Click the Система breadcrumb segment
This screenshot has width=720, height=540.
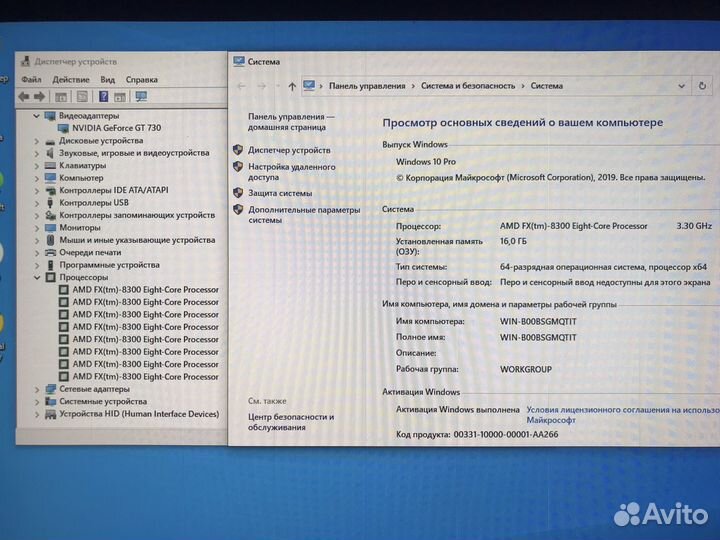pyautogui.click(x=546, y=86)
